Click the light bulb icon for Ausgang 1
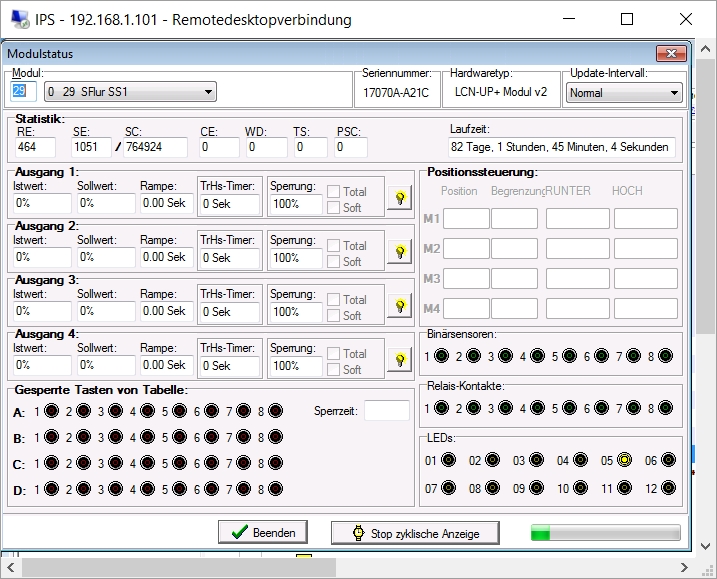This screenshot has width=717, height=579. click(400, 198)
